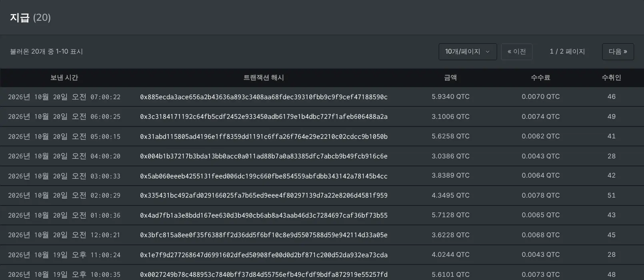Image resolution: width=644 pixels, height=280 pixels.
Task: Open the 10개/페이지 page size dropdown
Action: pos(468,52)
